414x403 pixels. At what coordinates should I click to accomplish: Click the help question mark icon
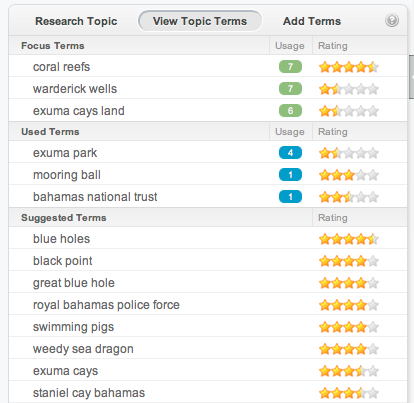pos(392,21)
